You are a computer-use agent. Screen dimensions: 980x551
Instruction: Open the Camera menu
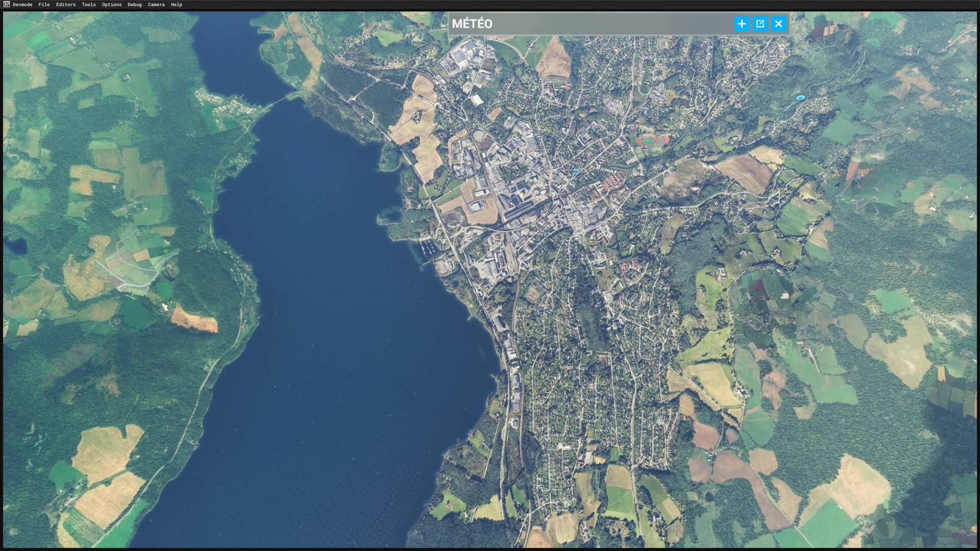pos(156,5)
